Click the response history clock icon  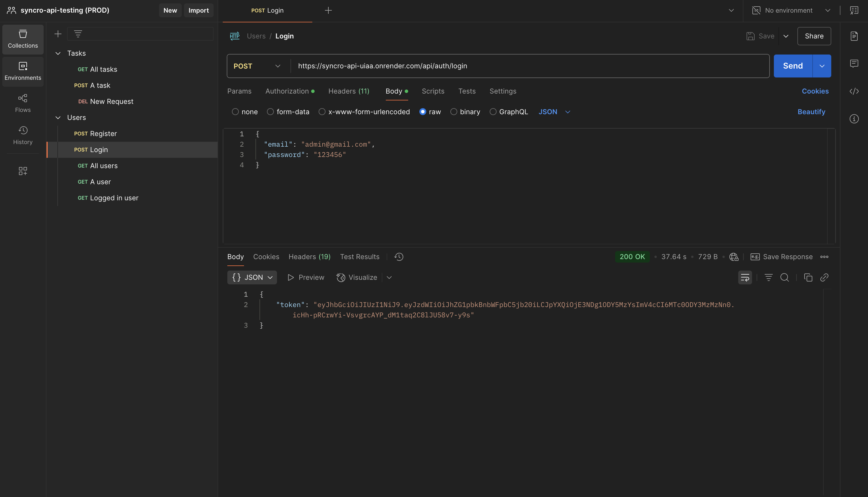[x=399, y=257]
